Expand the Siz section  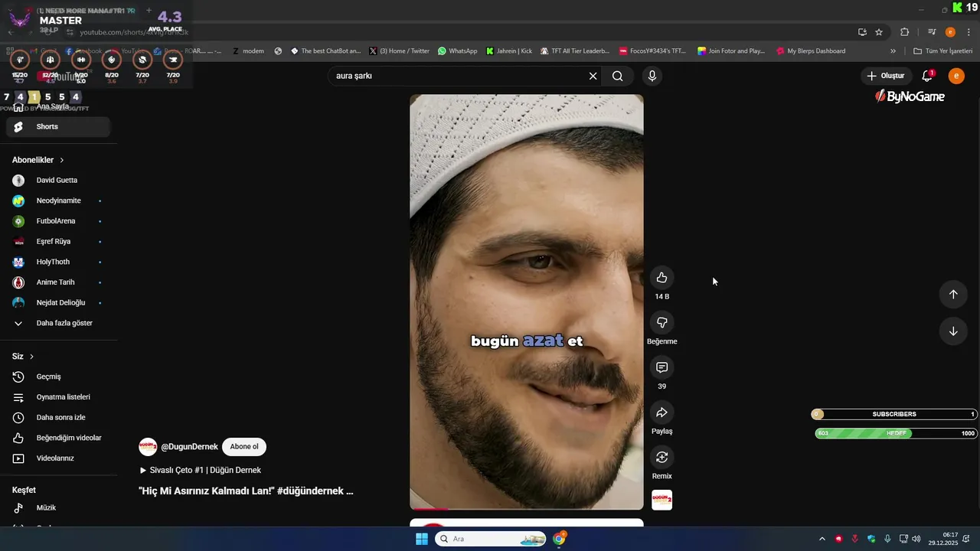point(23,357)
